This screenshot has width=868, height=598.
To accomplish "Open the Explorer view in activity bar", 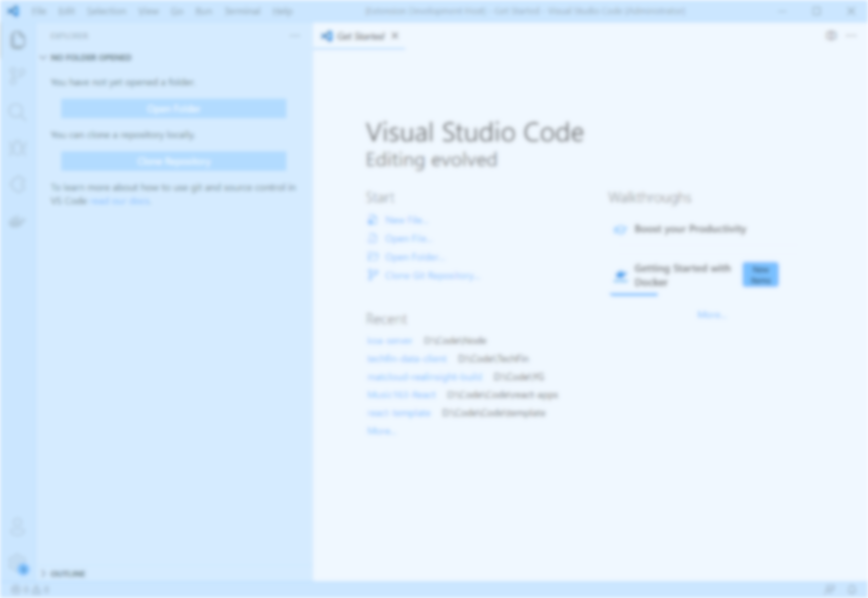I will click(18, 40).
